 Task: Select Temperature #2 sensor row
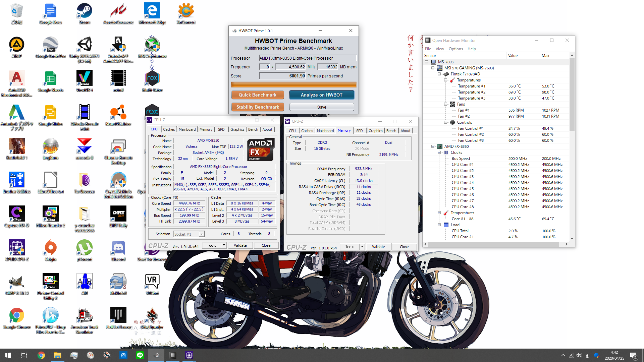[x=496, y=92]
